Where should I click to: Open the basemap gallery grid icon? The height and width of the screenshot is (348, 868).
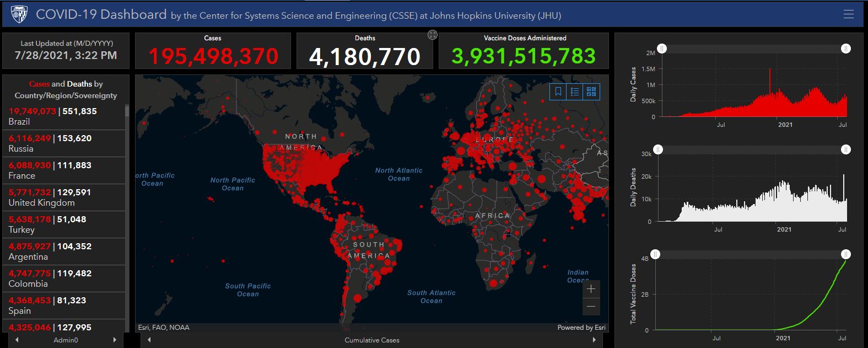591,92
